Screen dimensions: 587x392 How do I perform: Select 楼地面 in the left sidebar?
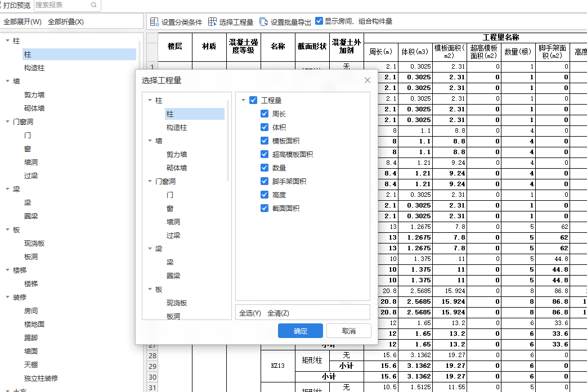pos(34,325)
